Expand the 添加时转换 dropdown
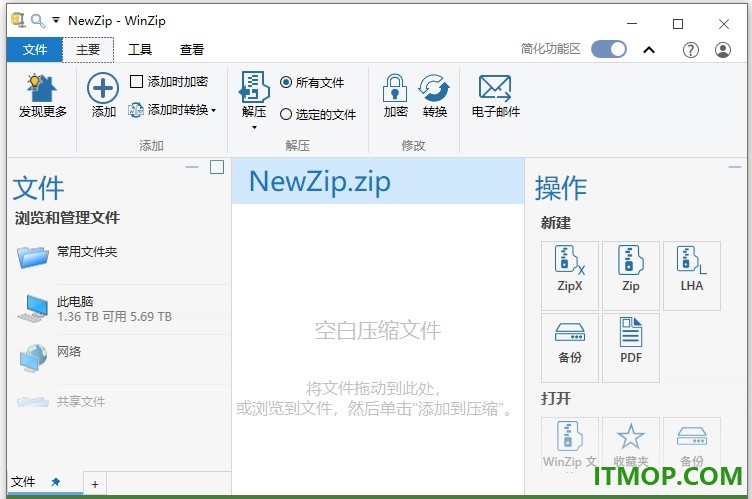The width and height of the screenshot is (752, 499). click(213, 110)
